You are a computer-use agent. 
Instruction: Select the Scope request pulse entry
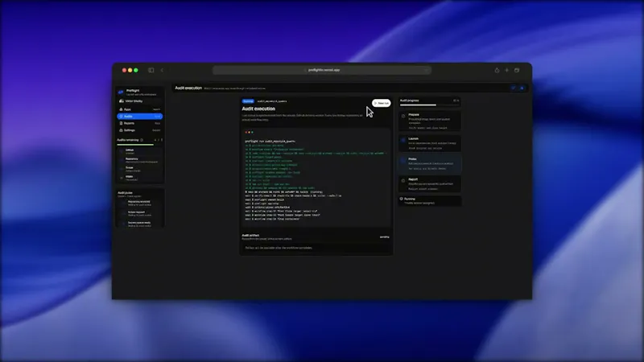tap(140, 213)
